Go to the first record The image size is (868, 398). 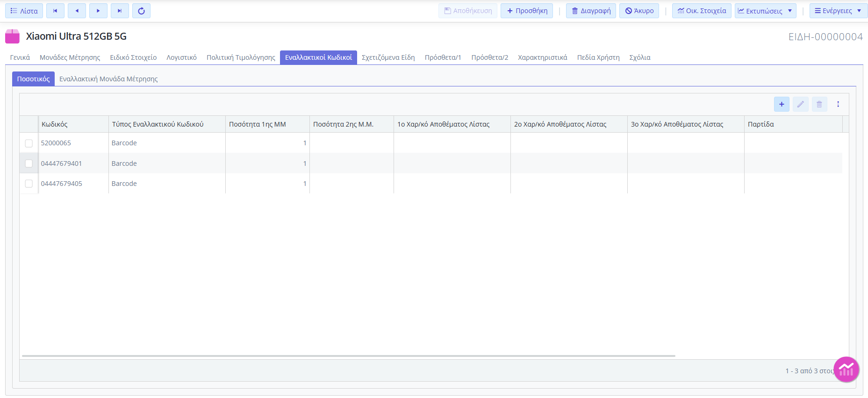tap(55, 11)
